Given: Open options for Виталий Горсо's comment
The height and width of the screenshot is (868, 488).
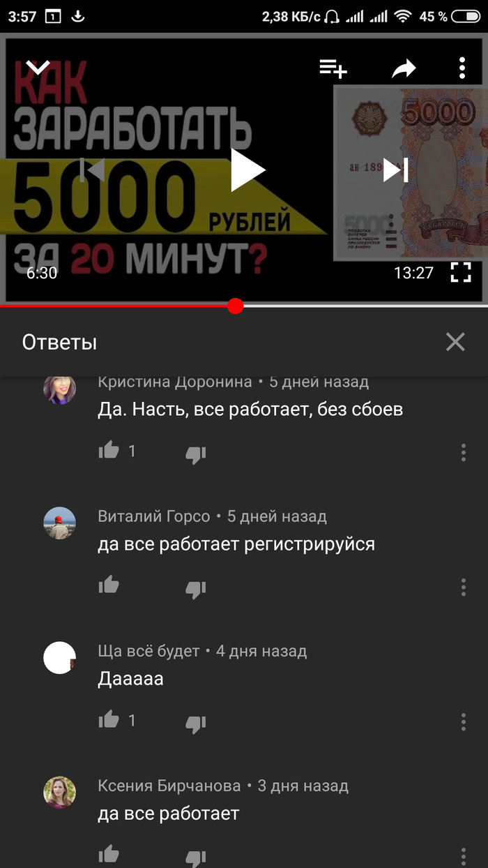Looking at the screenshot, I should (x=464, y=587).
